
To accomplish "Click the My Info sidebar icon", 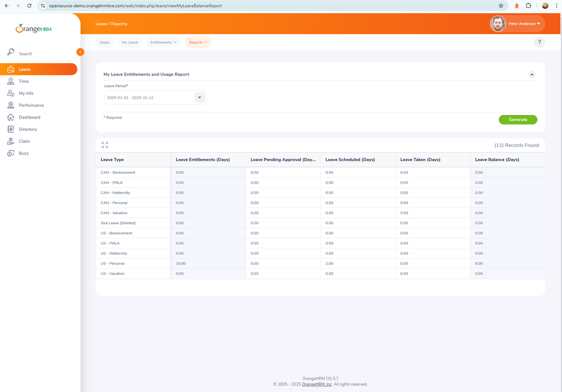I will tap(11, 93).
